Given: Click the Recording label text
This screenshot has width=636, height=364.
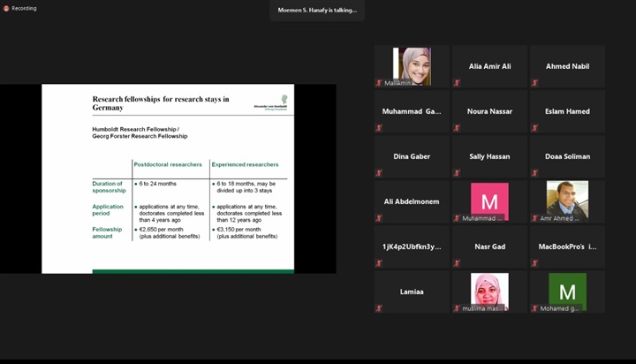Looking at the screenshot, I should tap(24, 8).
